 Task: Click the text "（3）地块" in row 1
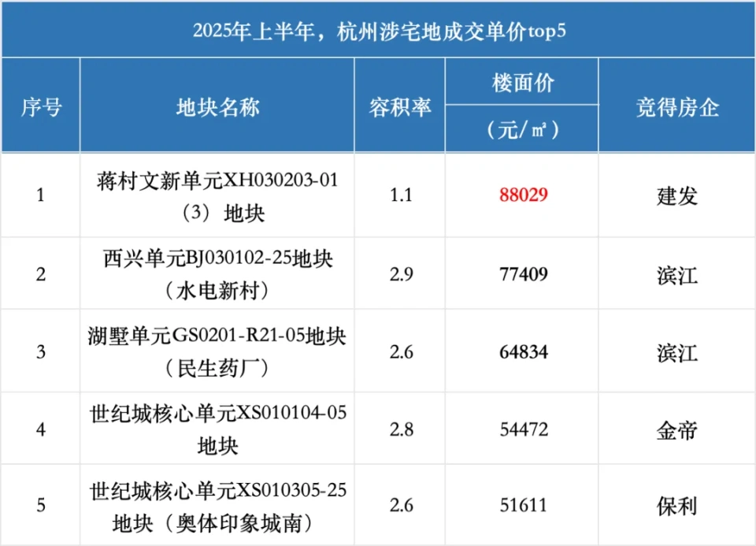[x=222, y=213]
